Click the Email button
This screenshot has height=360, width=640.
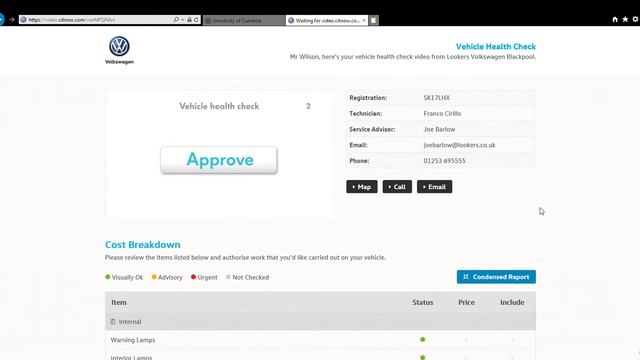[434, 187]
